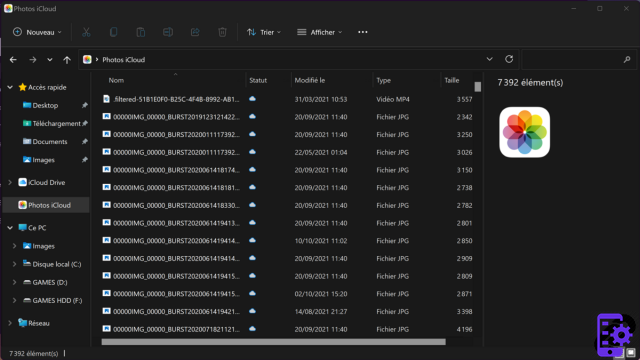Expand Images under Ce PC
Image resolution: width=640 pixels, height=360 pixels.
coord(15,246)
